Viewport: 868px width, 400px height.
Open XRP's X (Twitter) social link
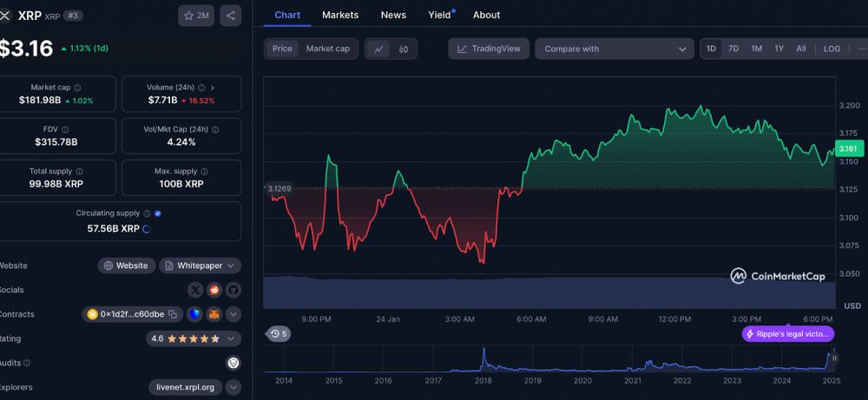[195, 290]
